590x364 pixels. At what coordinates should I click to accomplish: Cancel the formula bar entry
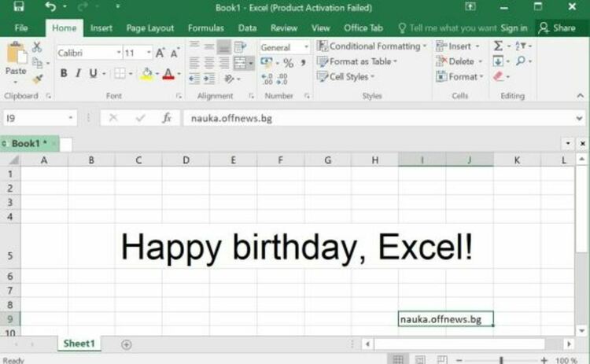click(112, 118)
